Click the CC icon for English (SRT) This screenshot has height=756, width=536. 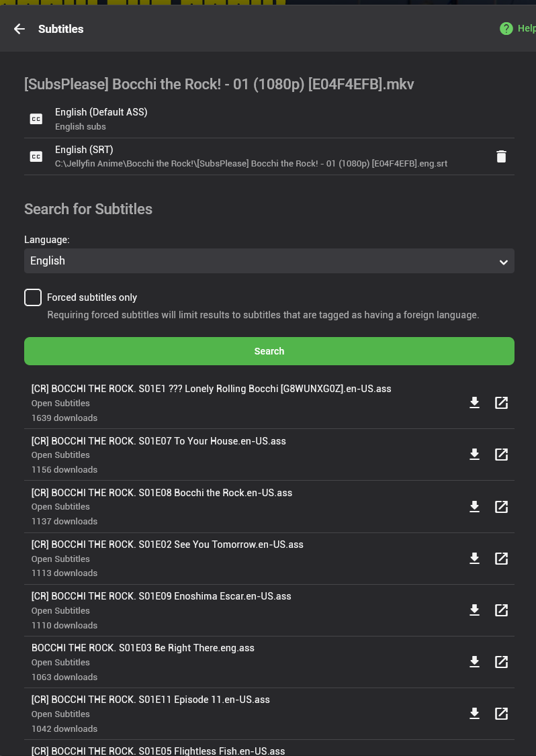[36, 156]
